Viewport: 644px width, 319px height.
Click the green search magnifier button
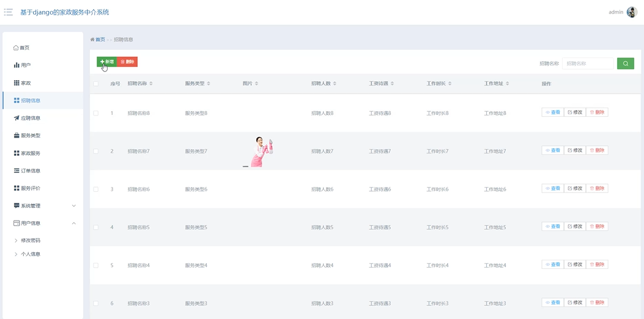[x=625, y=64]
